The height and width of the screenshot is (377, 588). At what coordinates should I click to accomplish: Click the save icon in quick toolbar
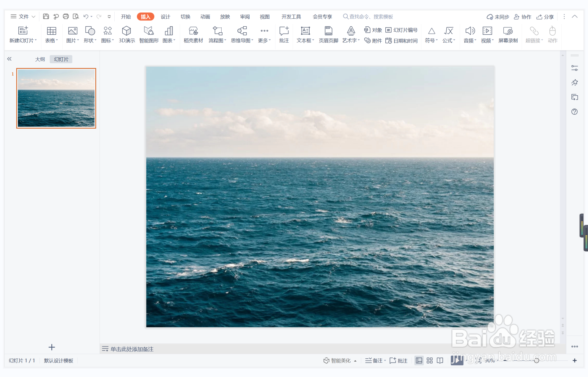coord(46,17)
